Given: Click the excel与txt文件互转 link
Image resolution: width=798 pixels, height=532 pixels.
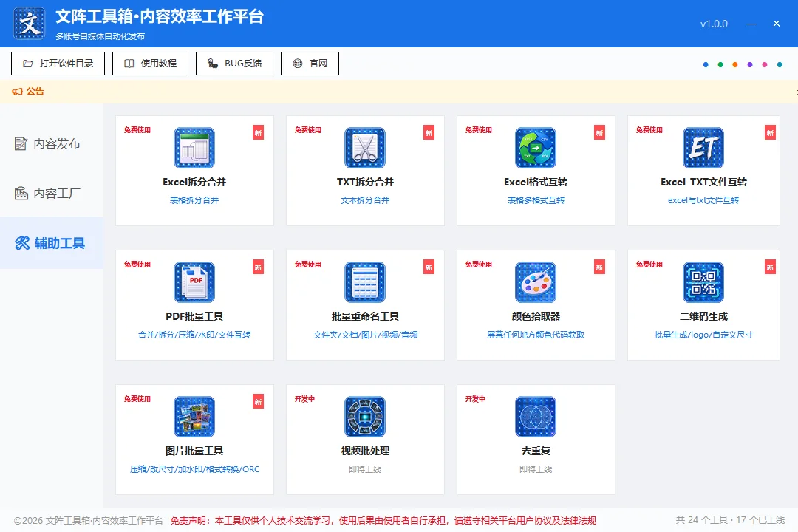Looking at the screenshot, I should coord(703,200).
